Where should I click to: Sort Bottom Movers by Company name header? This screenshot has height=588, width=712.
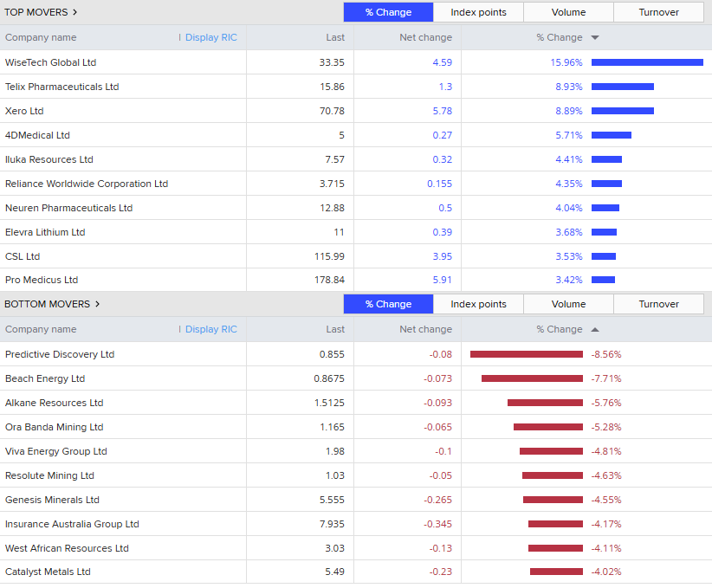pyautogui.click(x=41, y=330)
